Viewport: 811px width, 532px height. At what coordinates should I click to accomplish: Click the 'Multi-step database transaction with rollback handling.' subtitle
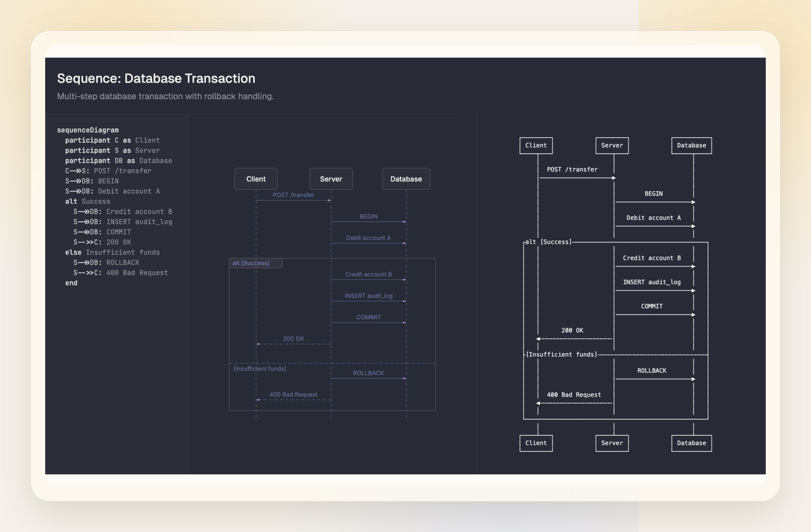pyautogui.click(x=165, y=96)
